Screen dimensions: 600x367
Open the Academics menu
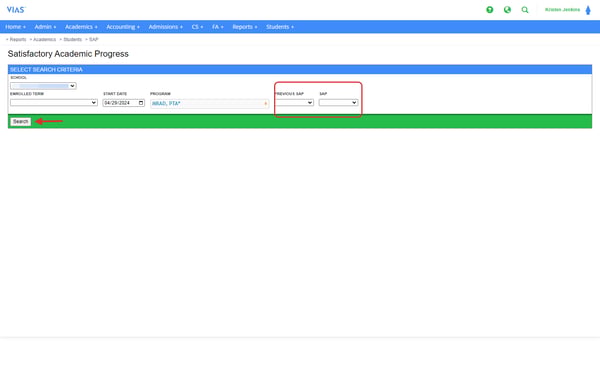point(81,27)
